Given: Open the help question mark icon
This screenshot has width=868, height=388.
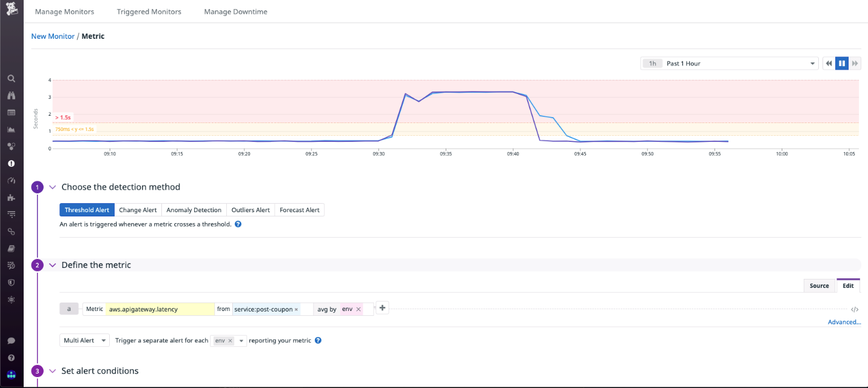Looking at the screenshot, I should (x=12, y=356).
